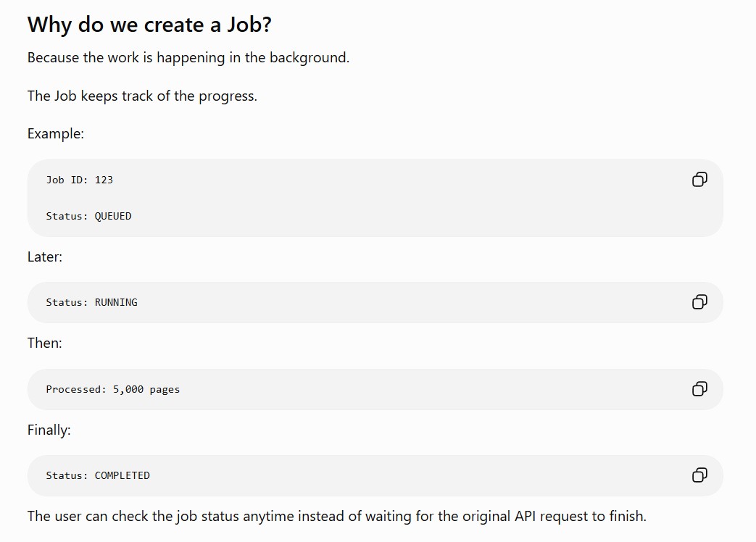The image size is (756, 542).
Task: Click the 'Status: QUEUED' code line
Action: (x=88, y=216)
